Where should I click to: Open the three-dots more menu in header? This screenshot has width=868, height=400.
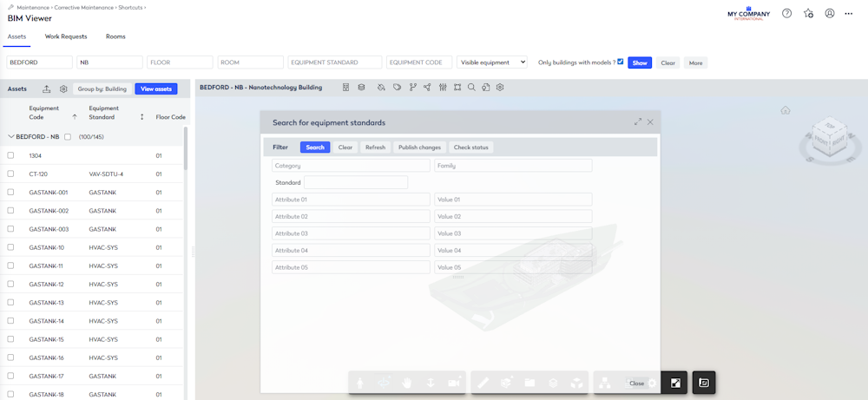coord(849,14)
